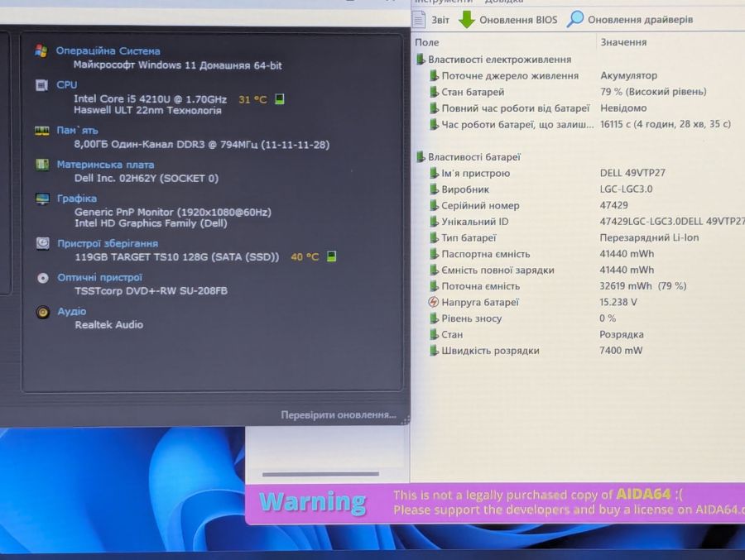Select Властивості батареї group row
This screenshot has width=745, height=560.
[468, 156]
